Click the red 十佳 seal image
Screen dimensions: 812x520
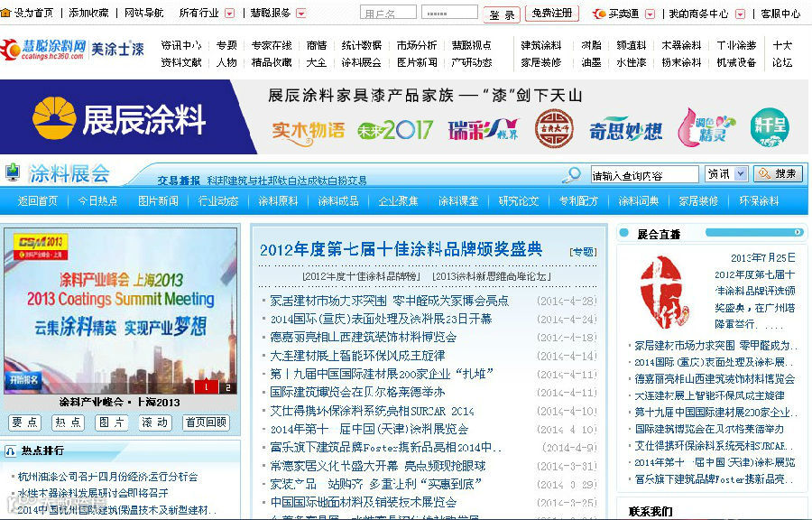664,292
